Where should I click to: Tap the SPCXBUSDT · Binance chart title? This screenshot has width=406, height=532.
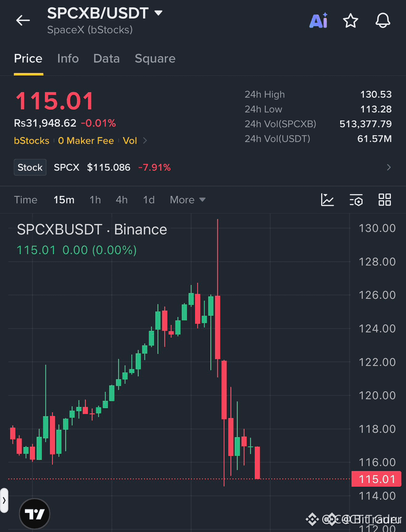coord(92,230)
